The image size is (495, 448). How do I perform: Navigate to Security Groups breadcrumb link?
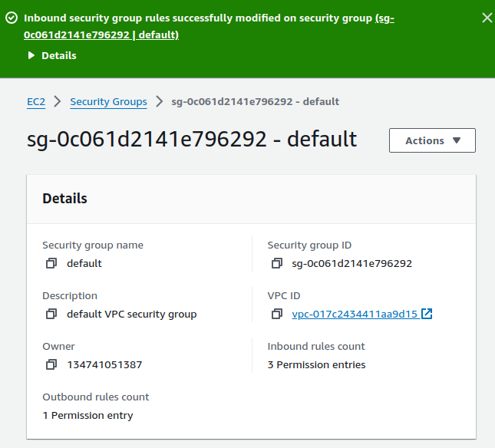click(108, 101)
